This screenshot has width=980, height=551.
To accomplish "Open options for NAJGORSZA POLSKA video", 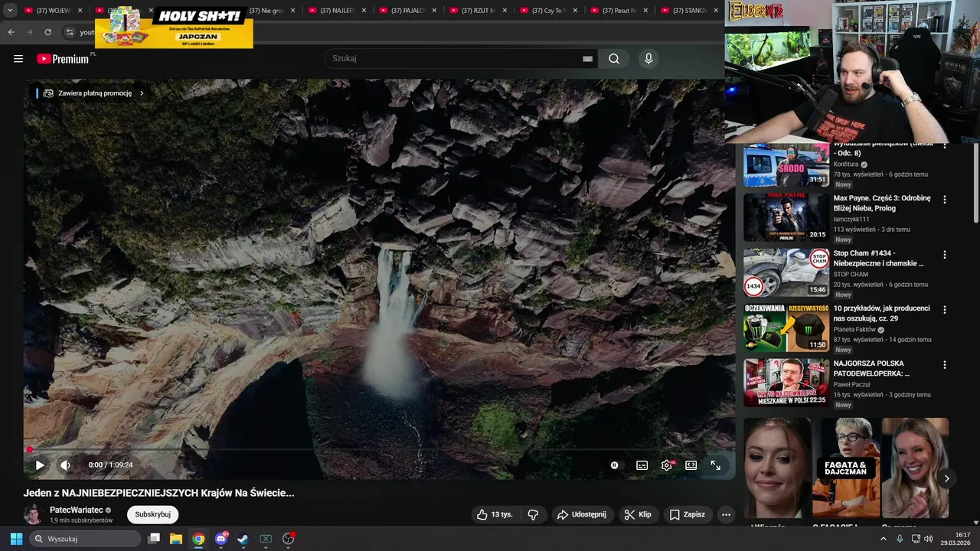I will (945, 365).
